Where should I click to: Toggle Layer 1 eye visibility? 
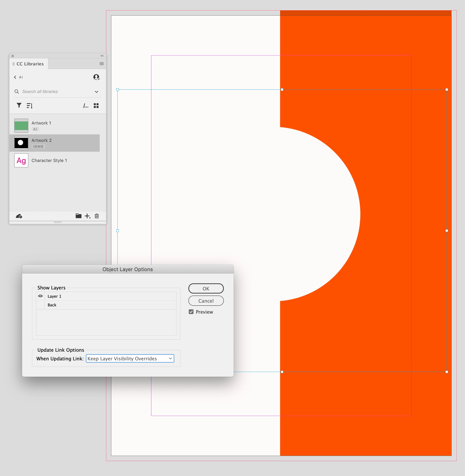41,296
